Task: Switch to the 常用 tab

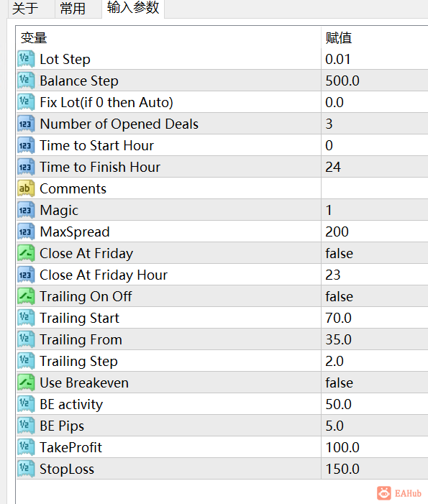Action: pyautogui.click(x=73, y=9)
